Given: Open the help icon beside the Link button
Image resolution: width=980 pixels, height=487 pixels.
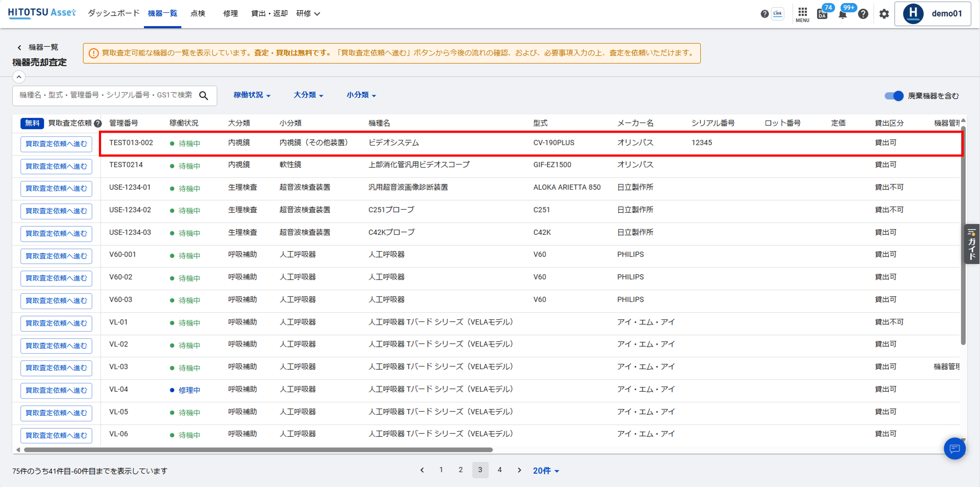Looking at the screenshot, I should click(x=764, y=14).
